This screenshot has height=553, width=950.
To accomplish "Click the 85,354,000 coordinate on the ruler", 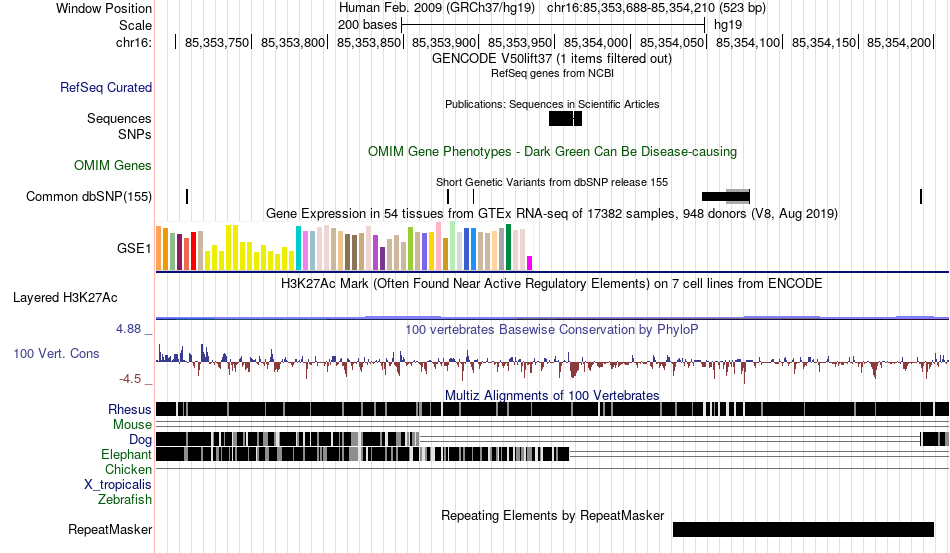I will tap(596, 42).
